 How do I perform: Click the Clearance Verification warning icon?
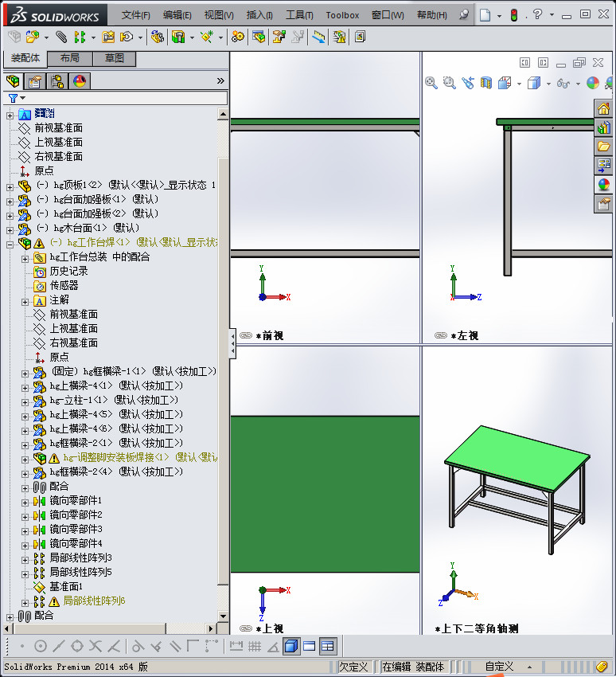[x=339, y=37]
